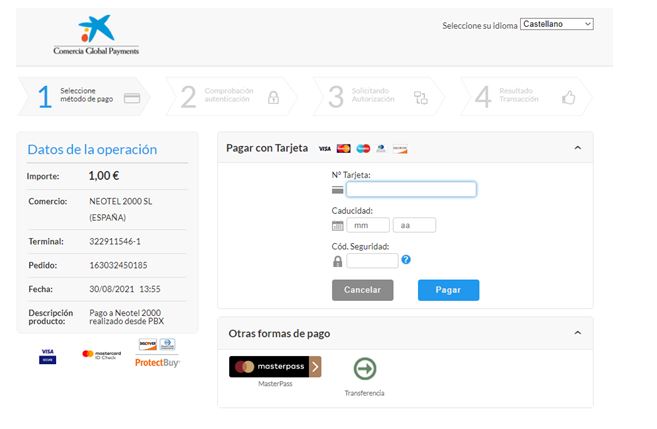The width and height of the screenshot is (657, 429).
Task: Click the padlock icon in step 2
Action: click(274, 98)
